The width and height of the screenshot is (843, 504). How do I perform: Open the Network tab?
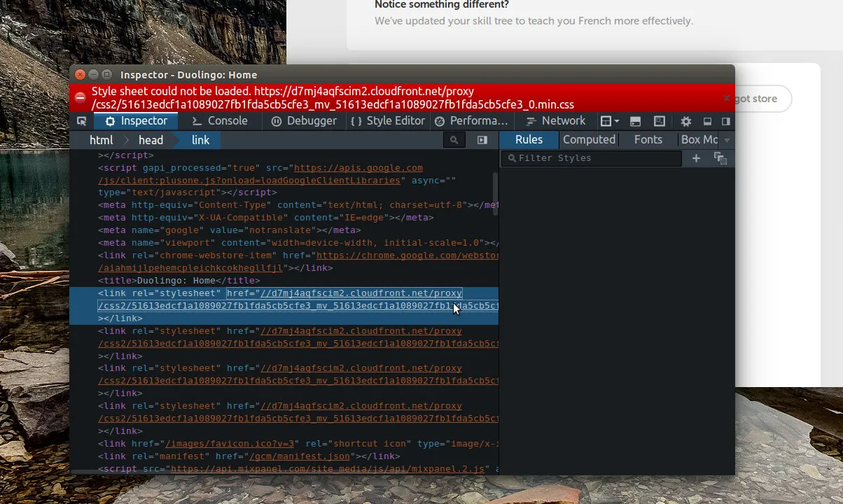(x=555, y=121)
